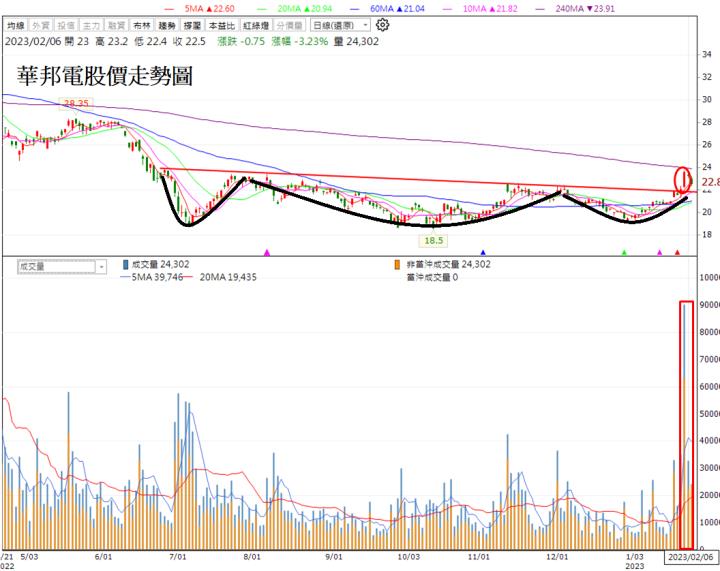Click the orange 非當沖成交量 legend swatch
Screen dimensions: 720x571
click(397, 264)
